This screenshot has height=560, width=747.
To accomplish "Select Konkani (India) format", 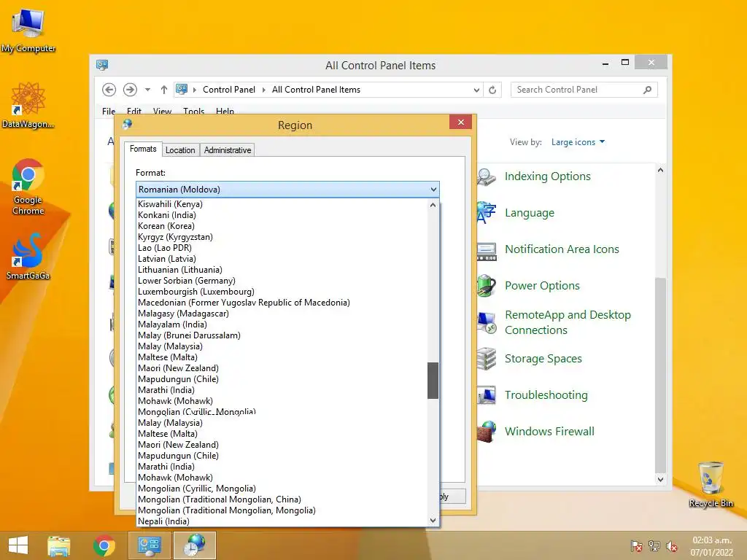I will pos(282,215).
